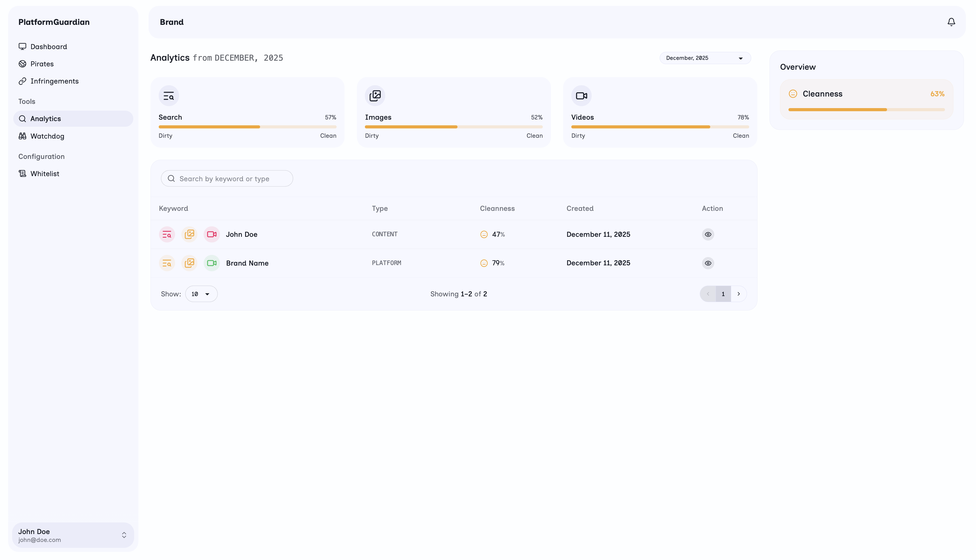This screenshot has width=976, height=560.
Task: Change the Show per-page count
Action: pyautogui.click(x=201, y=294)
